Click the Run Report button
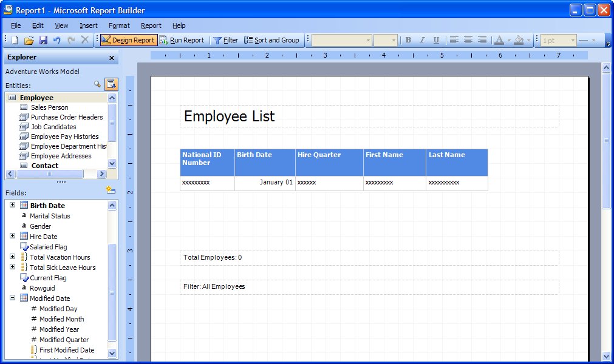 point(182,40)
